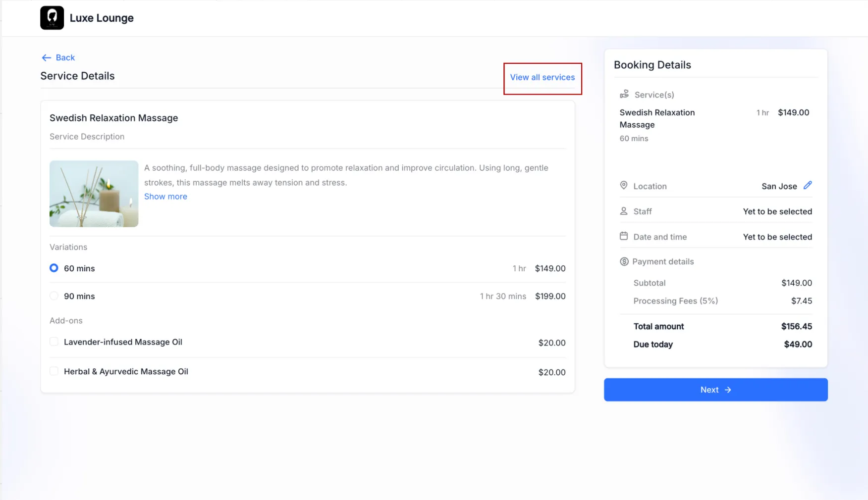Click the Service(s) icon in Booking Details
The width and height of the screenshot is (868, 500).
[x=624, y=94]
